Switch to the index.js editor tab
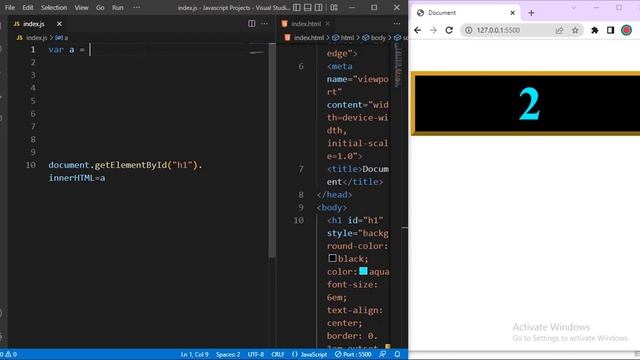Screen dimensions: 640x360 33,24
